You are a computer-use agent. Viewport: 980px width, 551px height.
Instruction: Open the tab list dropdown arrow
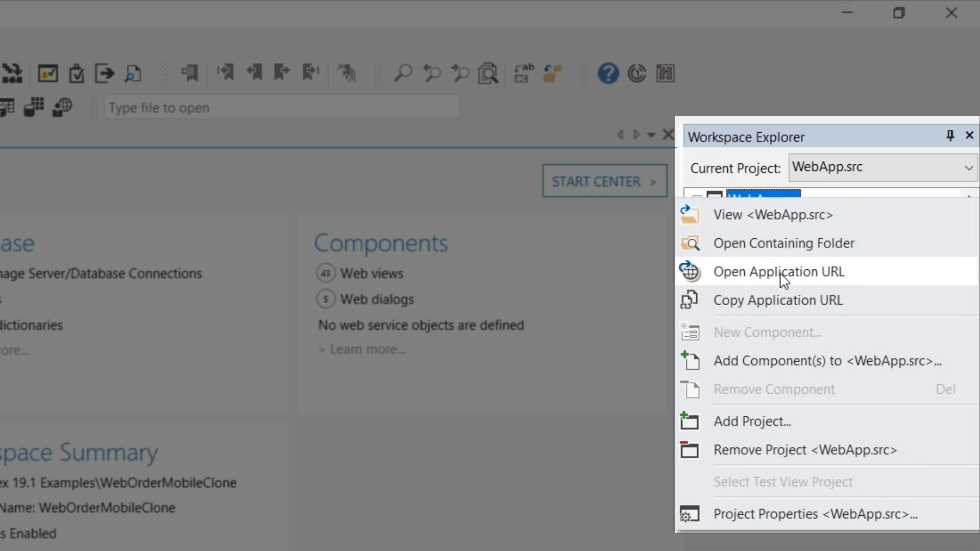[651, 135]
